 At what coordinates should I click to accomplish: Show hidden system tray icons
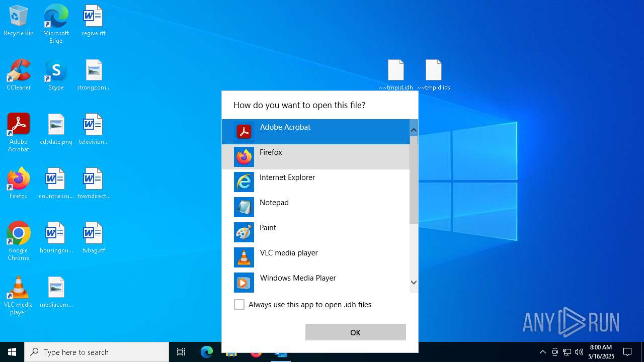pyautogui.click(x=542, y=352)
